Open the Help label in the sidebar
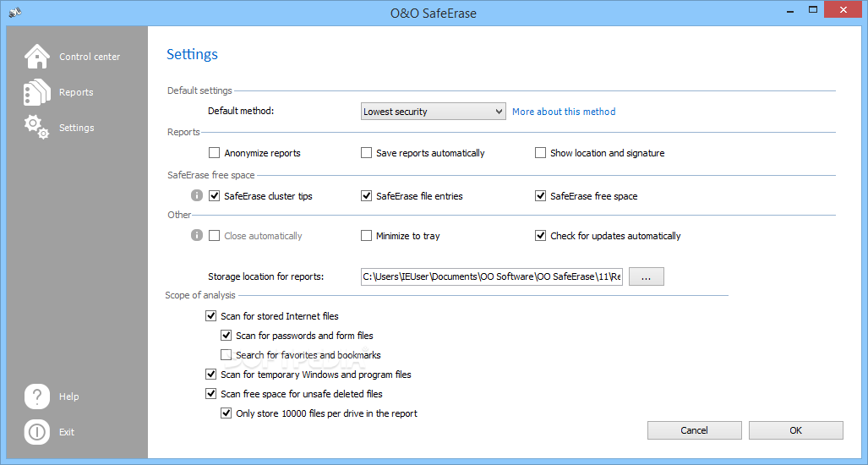Screen dimensions: 868x465 [x=69, y=397]
